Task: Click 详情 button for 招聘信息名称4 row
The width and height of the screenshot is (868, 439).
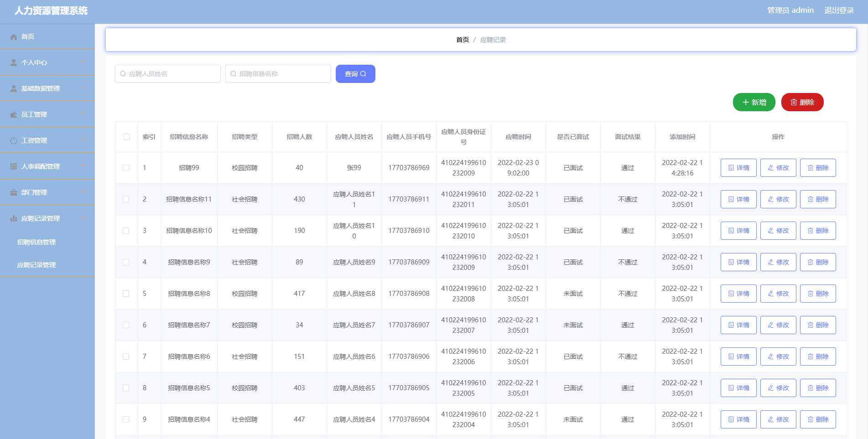Action: point(738,419)
